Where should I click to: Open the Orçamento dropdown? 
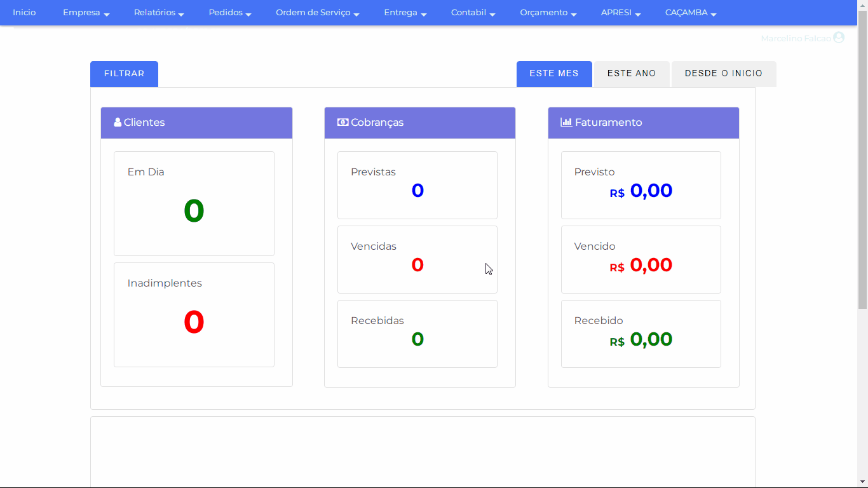tap(548, 13)
